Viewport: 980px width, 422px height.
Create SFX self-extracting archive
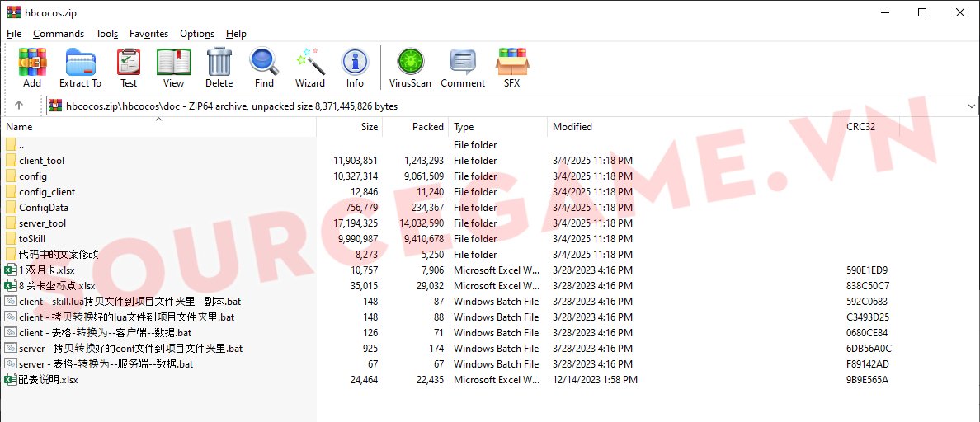[512, 67]
